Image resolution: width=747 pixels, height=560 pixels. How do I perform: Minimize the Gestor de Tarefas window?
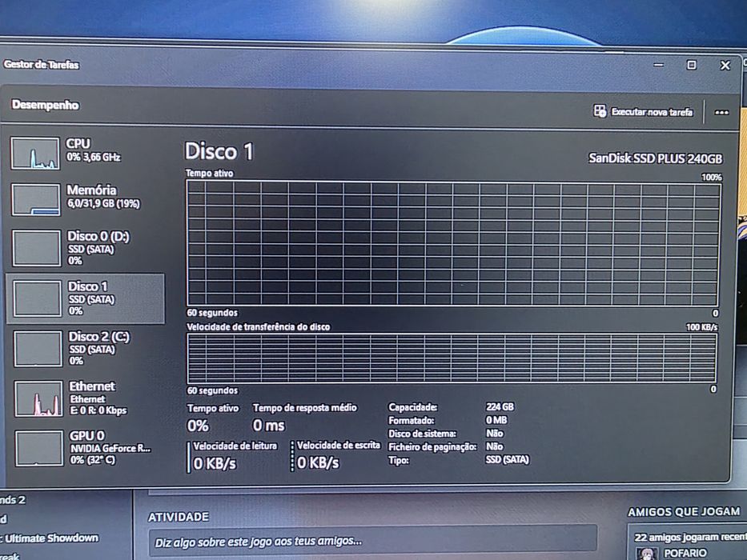click(658, 64)
